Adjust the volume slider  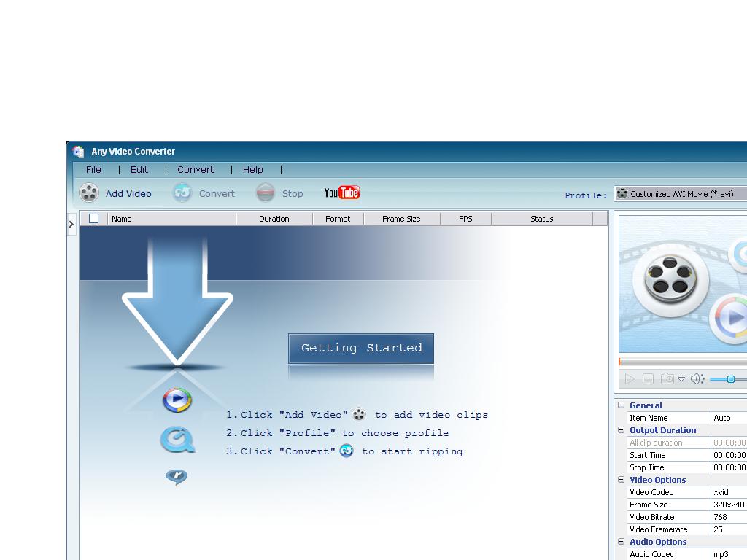tap(730, 379)
